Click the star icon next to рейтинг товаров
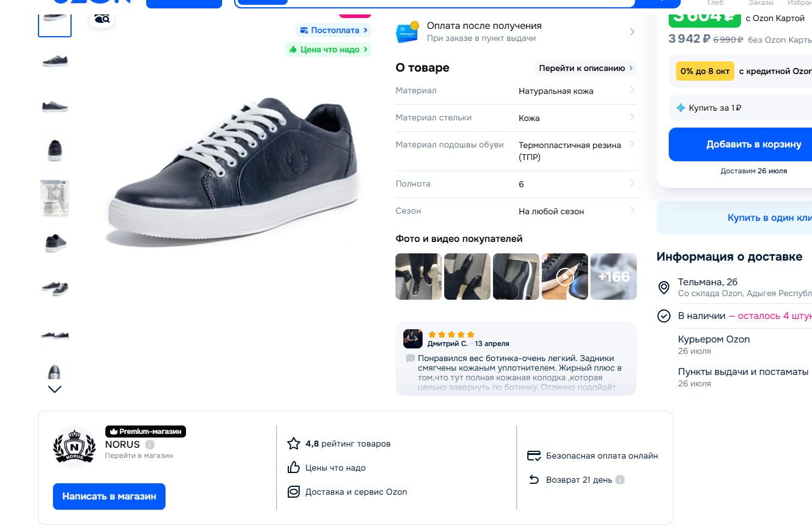The width and height of the screenshot is (812, 526). (294, 444)
